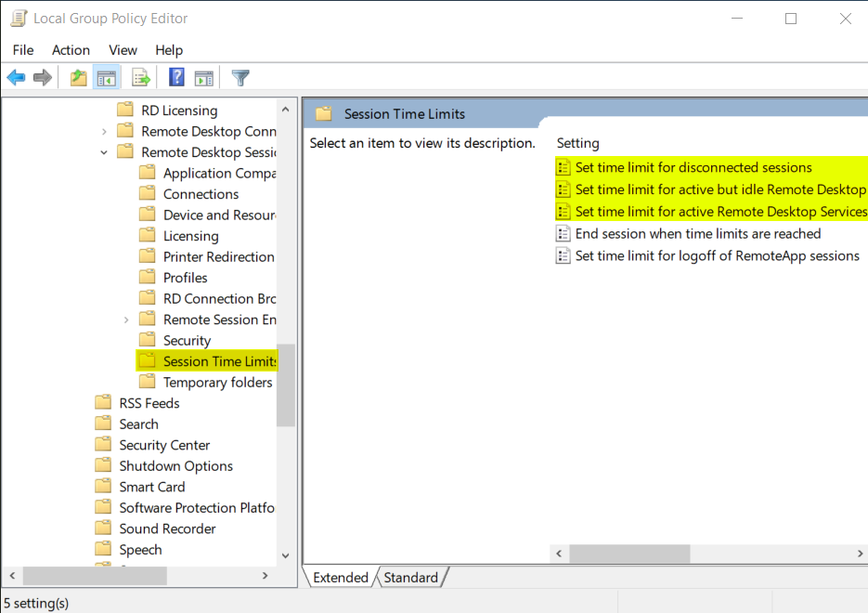Switch to the Standard tab
868x613 pixels.
[410, 578]
